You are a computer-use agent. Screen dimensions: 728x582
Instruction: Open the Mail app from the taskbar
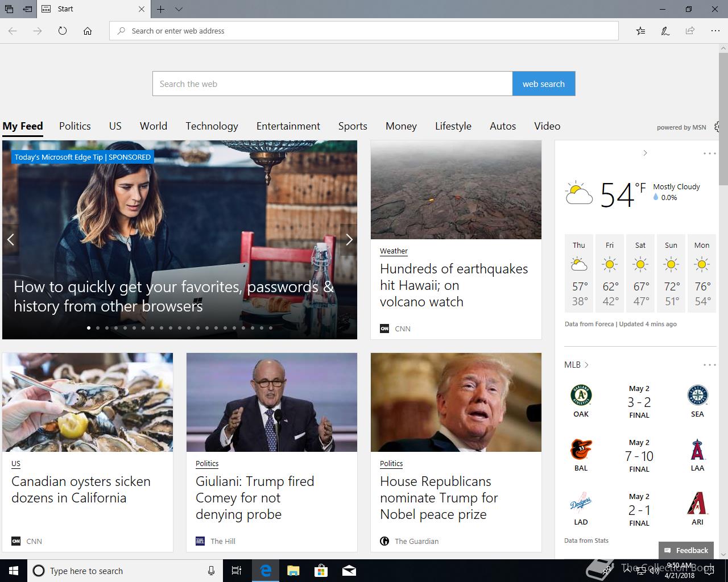tap(349, 571)
